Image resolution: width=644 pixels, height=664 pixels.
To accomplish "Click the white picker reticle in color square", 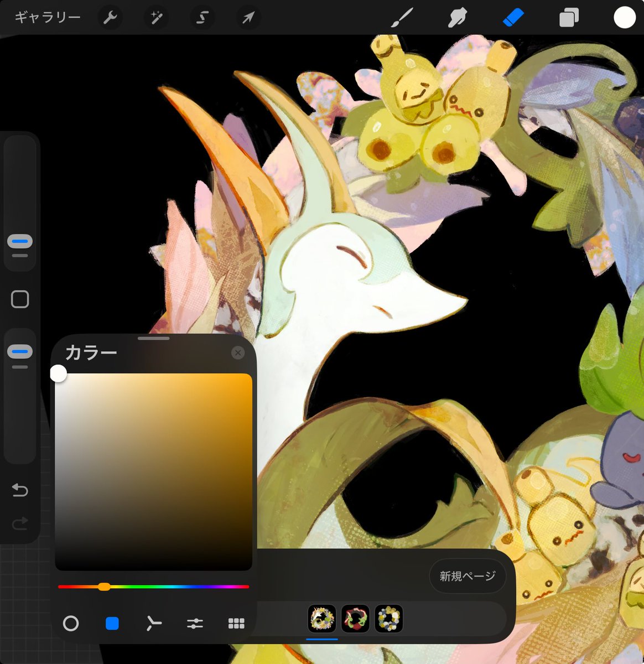I will 58,373.
